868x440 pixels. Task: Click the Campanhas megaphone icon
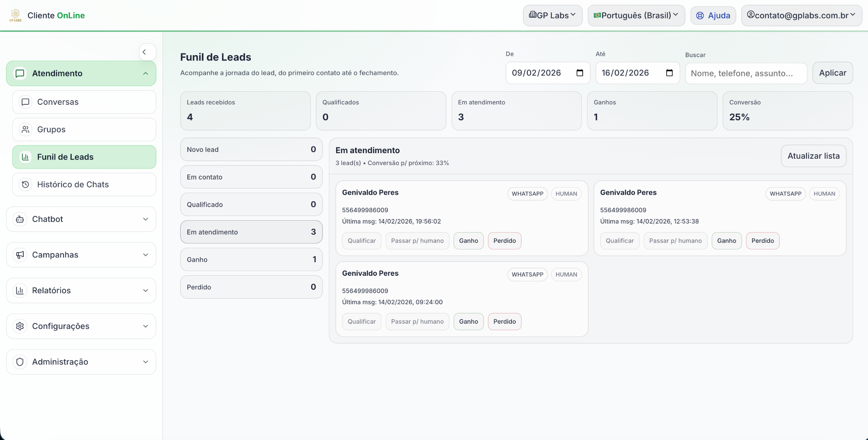[20, 255]
